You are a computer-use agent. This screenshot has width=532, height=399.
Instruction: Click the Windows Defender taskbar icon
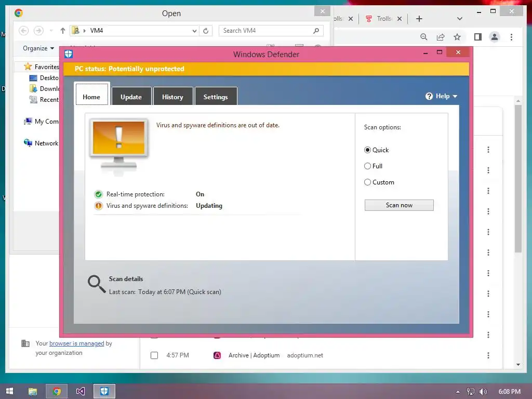(x=104, y=391)
